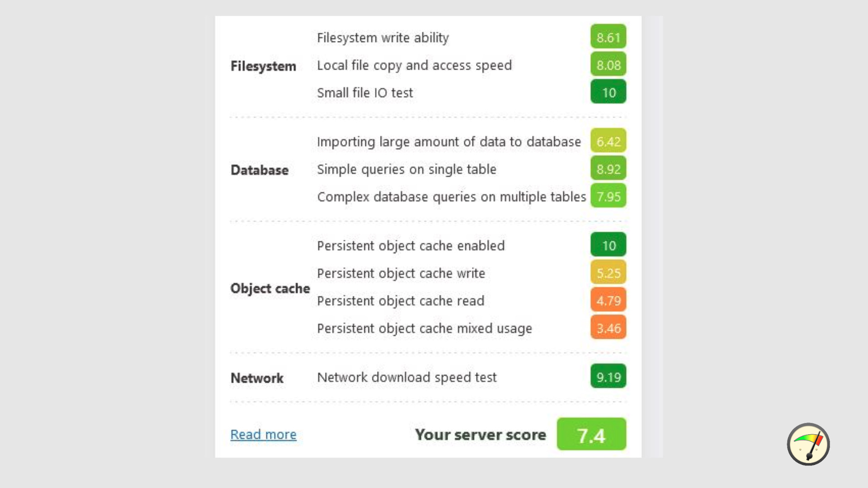This screenshot has width=868, height=488.
Task: Toggle the 8.08 local file copy score badge
Action: tap(608, 65)
